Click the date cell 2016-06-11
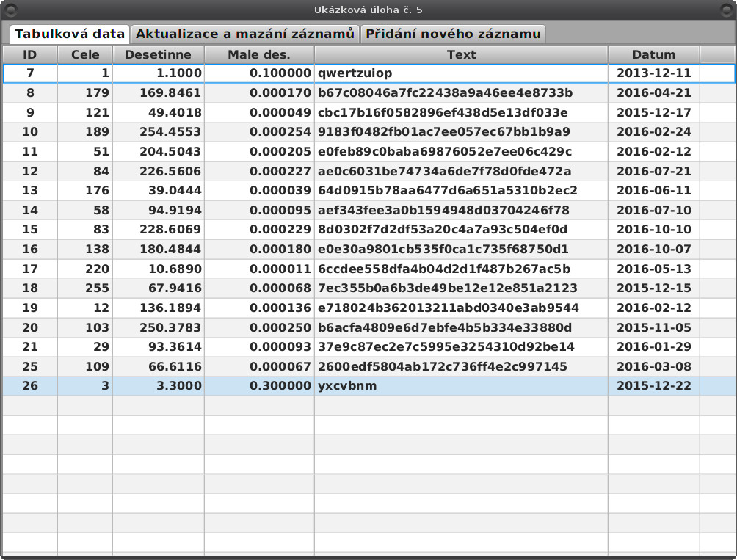 [654, 191]
